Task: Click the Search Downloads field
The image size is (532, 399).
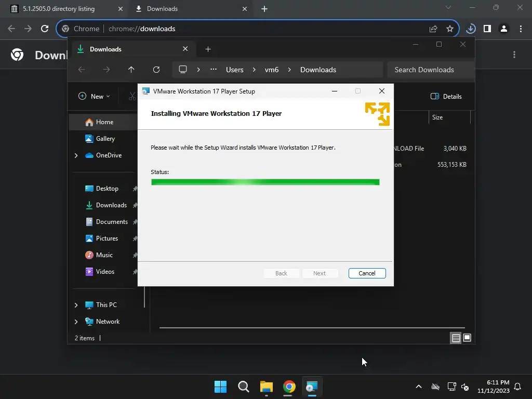Action: 430,70
